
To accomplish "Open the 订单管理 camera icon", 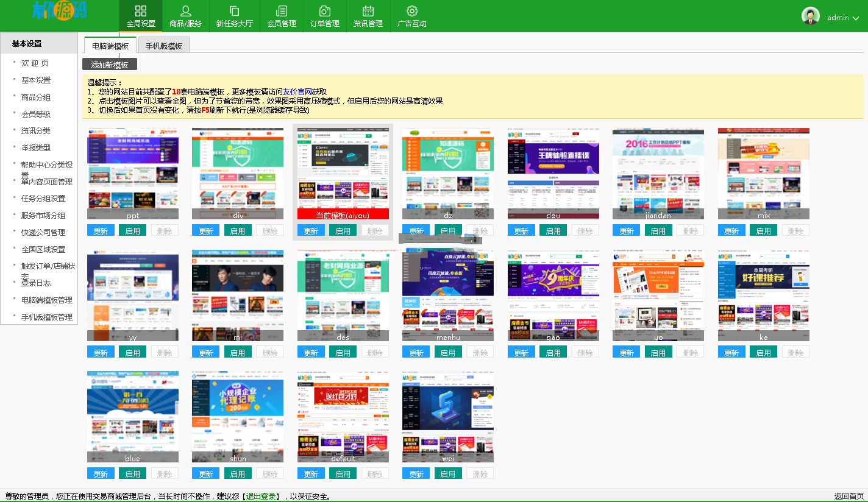I will (325, 11).
